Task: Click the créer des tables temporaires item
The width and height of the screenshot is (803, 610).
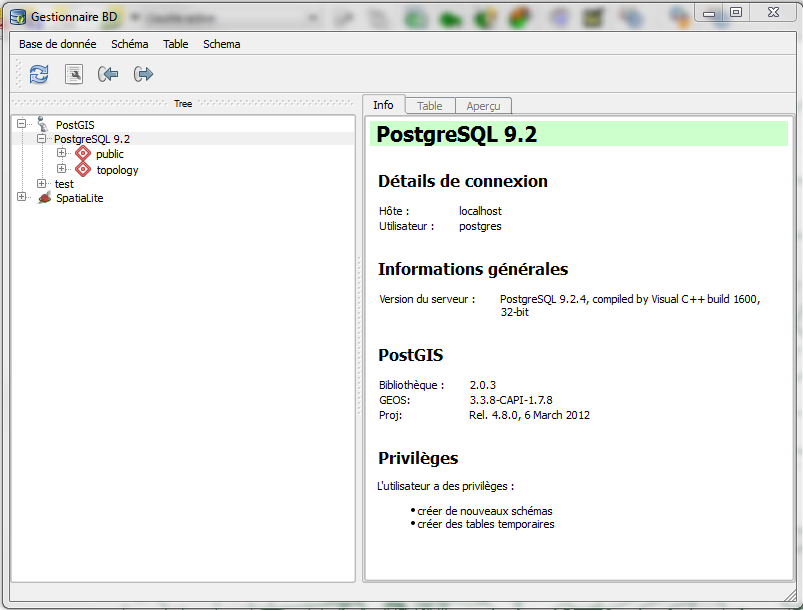Action: [x=485, y=524]
